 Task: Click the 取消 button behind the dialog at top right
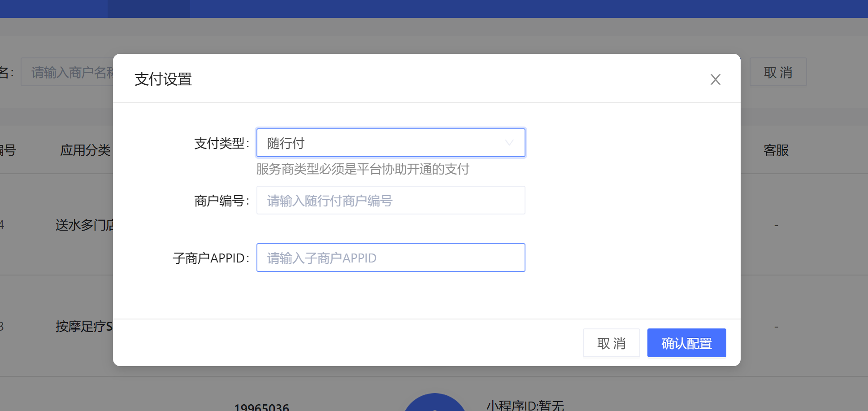coord(778,72)
